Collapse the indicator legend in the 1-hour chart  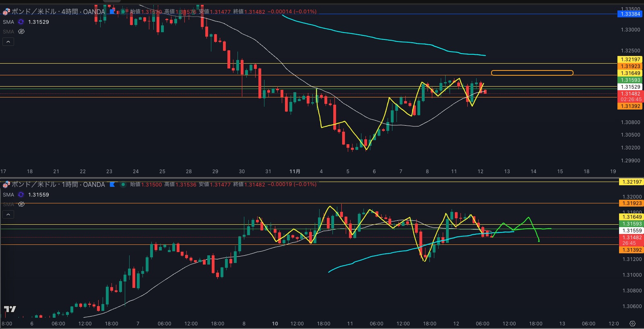click(8, 214)
